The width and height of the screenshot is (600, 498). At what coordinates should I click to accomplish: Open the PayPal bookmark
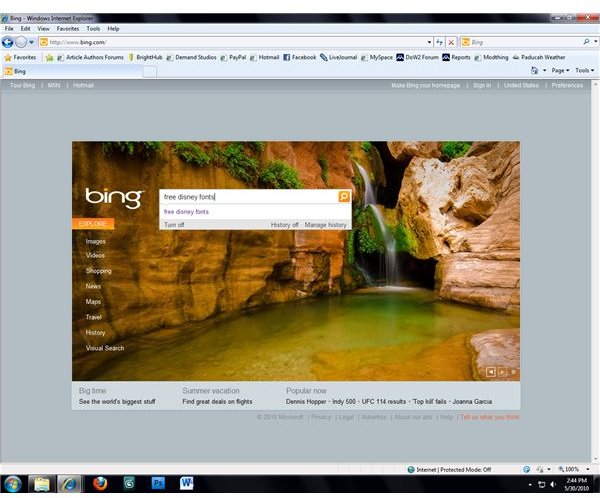pyautogui.click(x=233, y=57)
